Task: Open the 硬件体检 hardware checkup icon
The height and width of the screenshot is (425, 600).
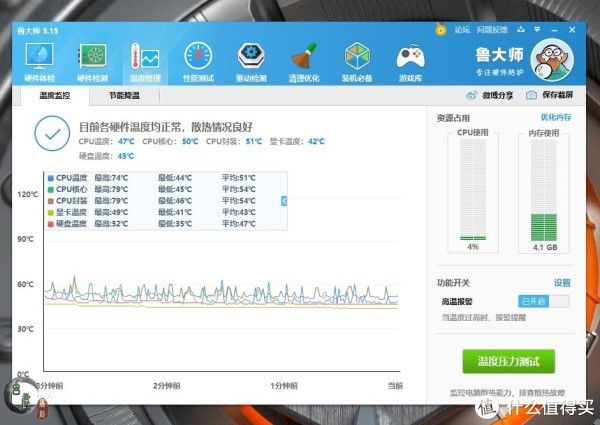Action: [41, 58]
